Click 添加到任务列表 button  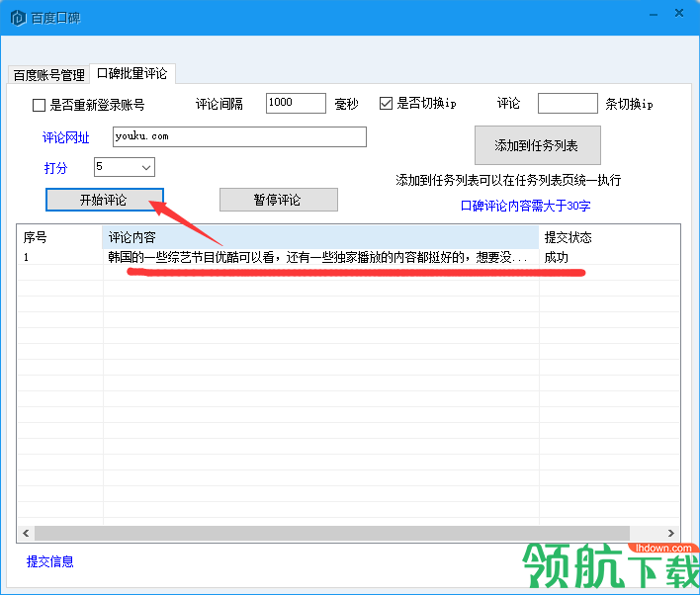click(x=537, y=145)
